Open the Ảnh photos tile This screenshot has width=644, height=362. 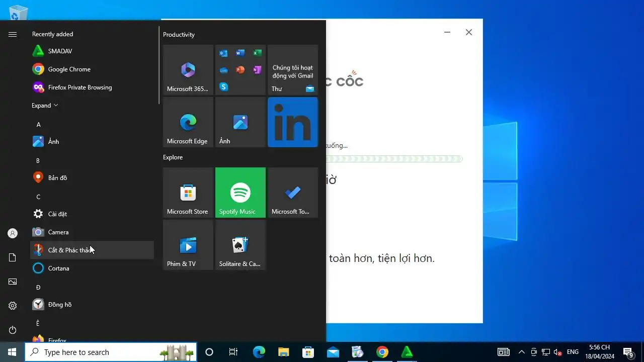click(x=240, y=122)
